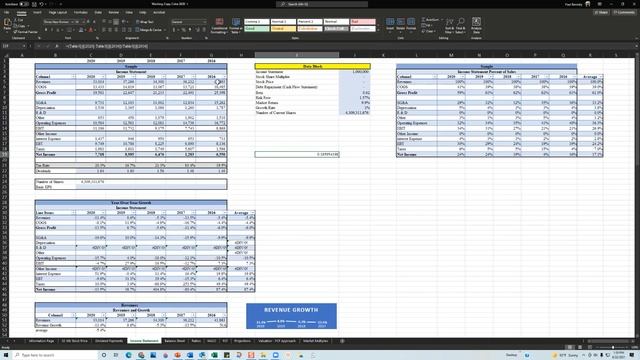
Task: Open Average filter in Year Over Year Growth table
Action: tap(253, 213)
